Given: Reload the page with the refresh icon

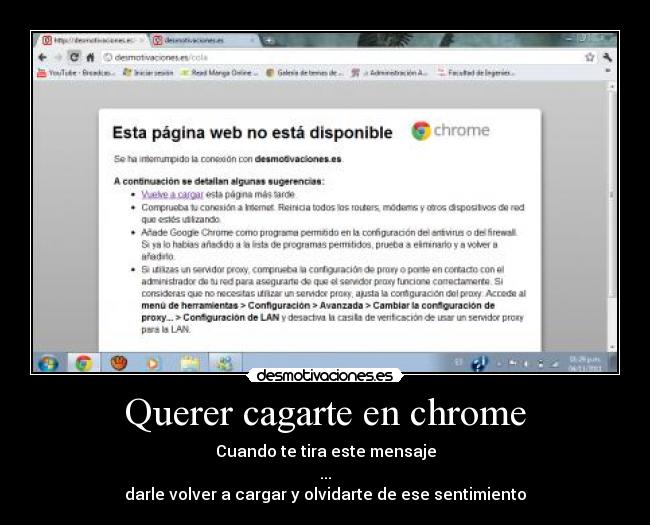Looking at the screenshot, I should click(x=74, y=57).
